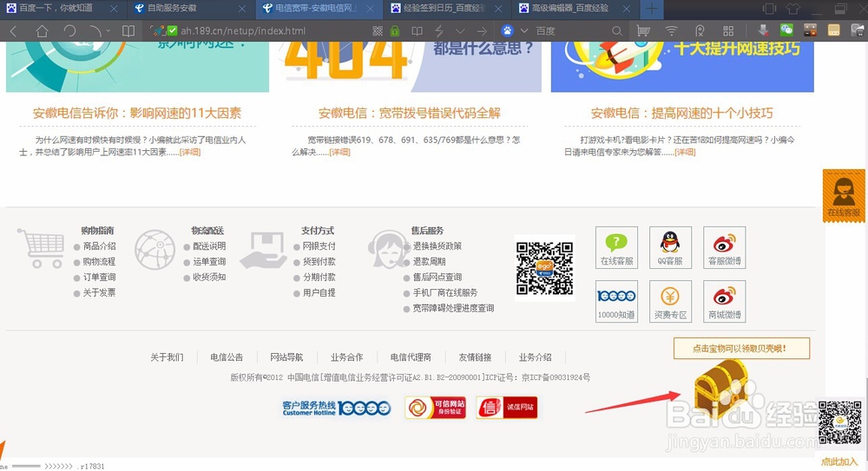This screenshot has width=868, height=471.
Task: Expand the address bar dropdown chevron
Action: (460, 31)
